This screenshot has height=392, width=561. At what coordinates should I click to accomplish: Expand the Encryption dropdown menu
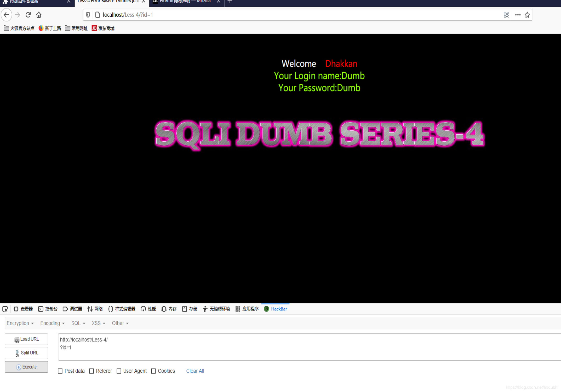point(20,323)
